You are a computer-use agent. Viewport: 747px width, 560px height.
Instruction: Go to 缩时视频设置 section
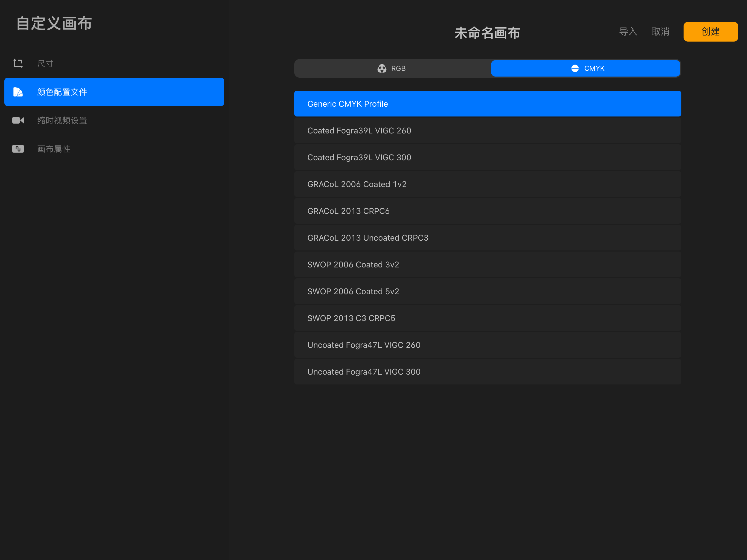[62, 121]
